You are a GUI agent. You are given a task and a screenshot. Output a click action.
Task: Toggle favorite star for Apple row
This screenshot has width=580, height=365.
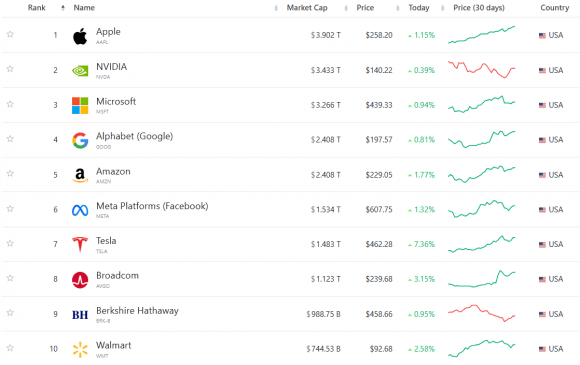10,34
